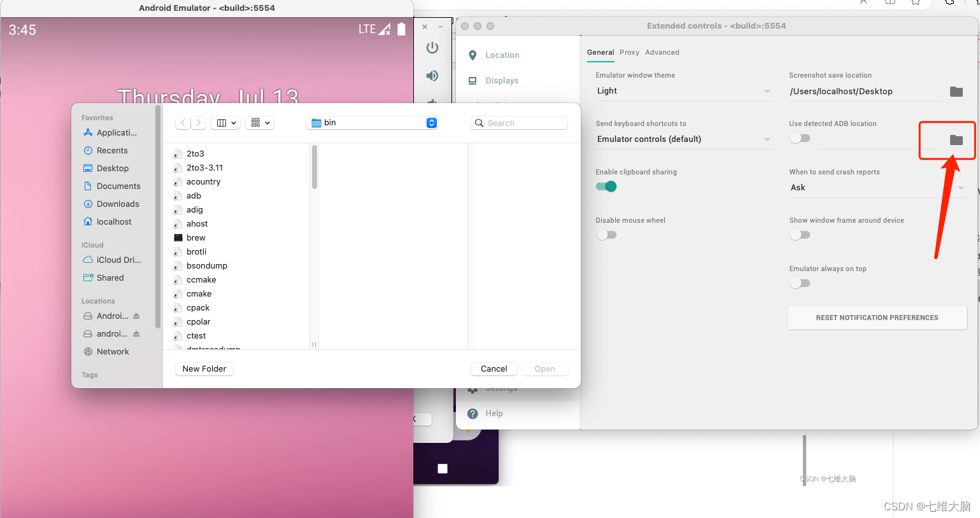Toggle Show window frame around device

pyautogui.click(x=800, y=235)
